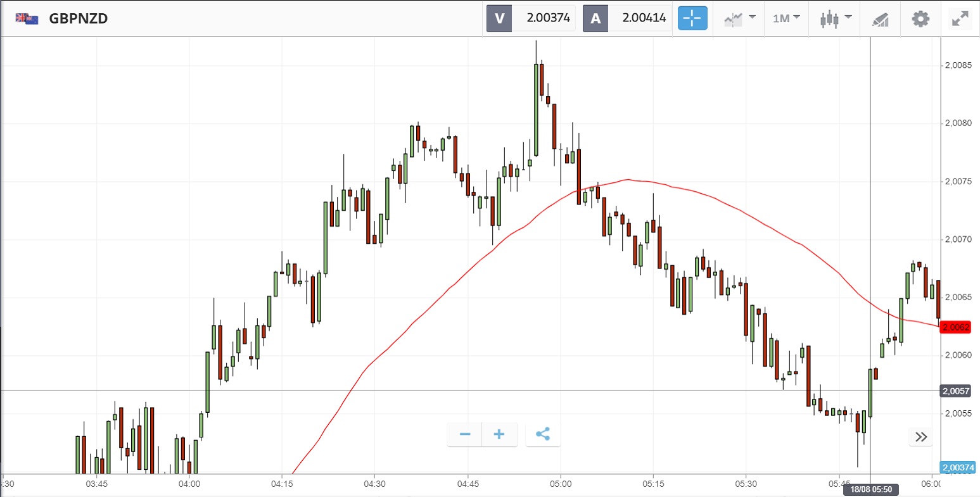The width and height of the screenshot is (980, 497).
Task: Click the 18/08 05:50 time marker
Action: coord(870,489)
